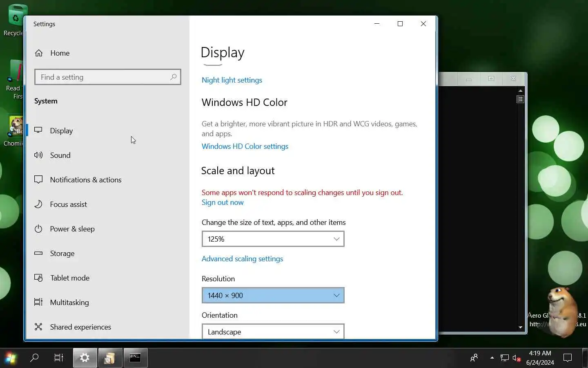This screenshot has width=588, height=368.
Task: Select the Chomik desktop icon
Action: [x=13, y=131]
